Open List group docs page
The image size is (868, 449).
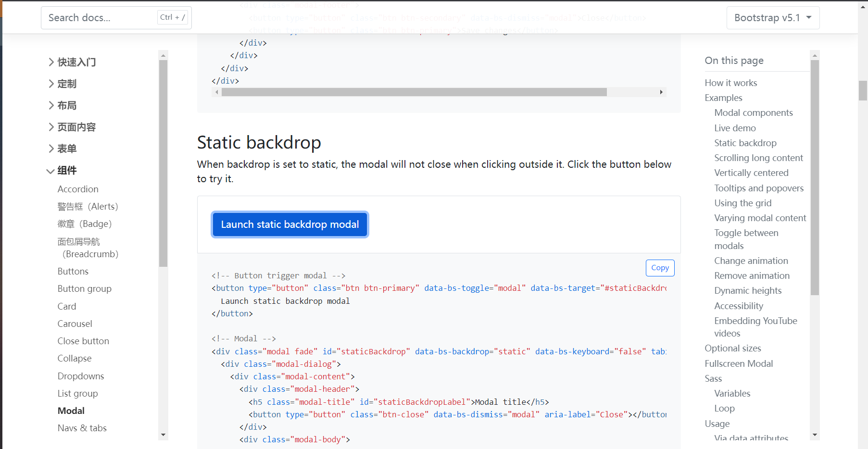[x=78, y=393]
